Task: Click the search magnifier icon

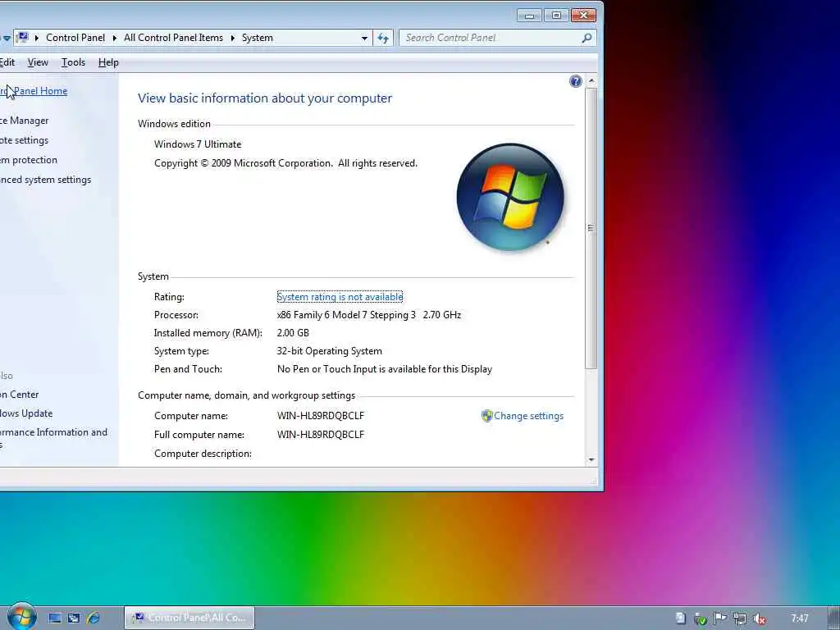Action: point(587,38)
